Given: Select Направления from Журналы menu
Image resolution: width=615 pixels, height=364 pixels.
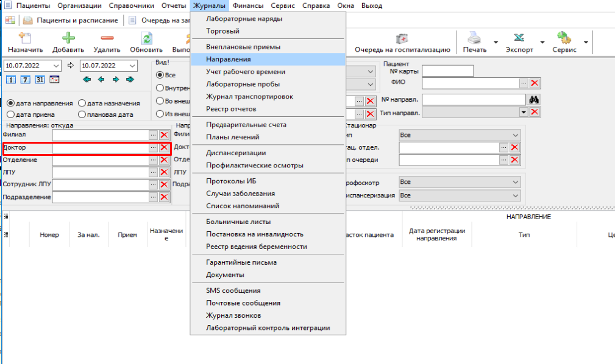Looking at the screenshot, I should [x=229, y=60].
